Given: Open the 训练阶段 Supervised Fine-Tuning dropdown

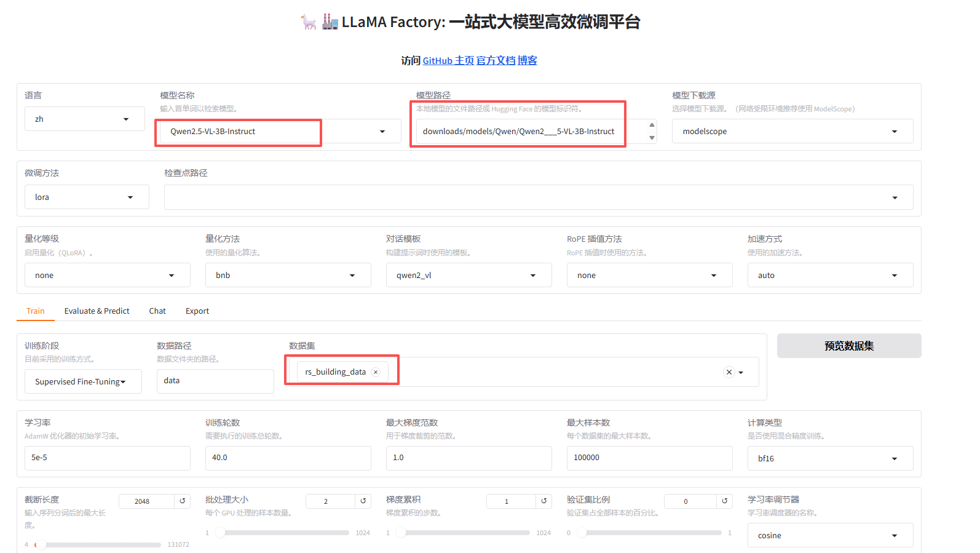Looking at the screenshot, I should pyautogui.click(x=83, y=382).
